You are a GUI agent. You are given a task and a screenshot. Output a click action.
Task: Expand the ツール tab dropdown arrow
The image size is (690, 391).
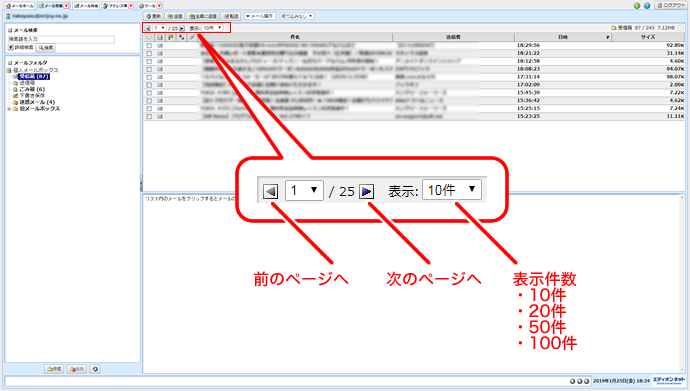pos(159,6)
